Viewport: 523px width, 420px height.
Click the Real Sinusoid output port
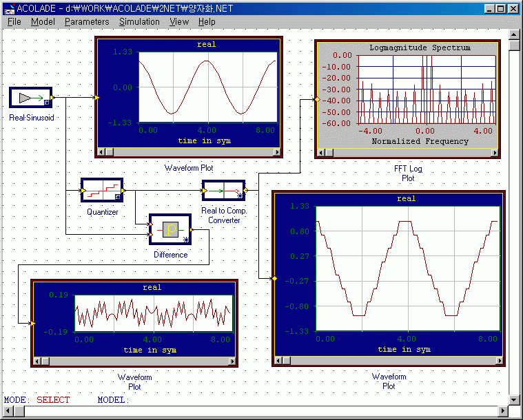pos(52,97)
